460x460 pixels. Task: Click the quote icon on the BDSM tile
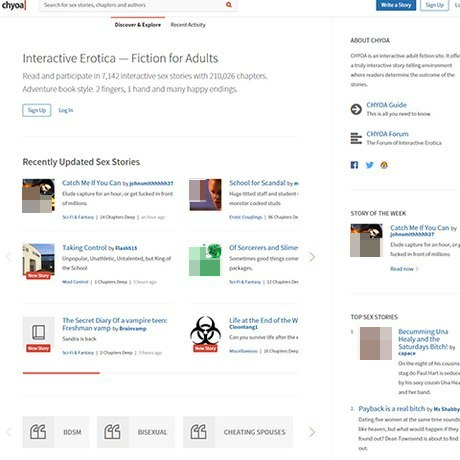(38, 432)
